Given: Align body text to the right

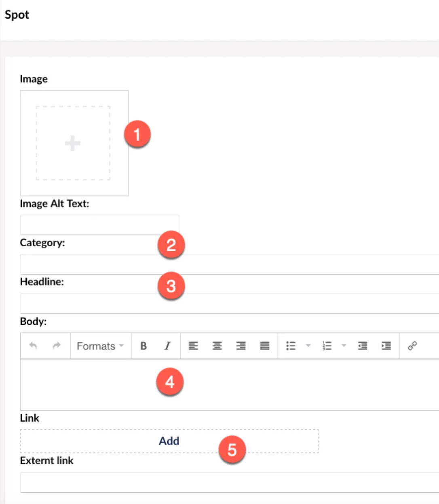Looking at the screenshot, I should click(241, 346).
